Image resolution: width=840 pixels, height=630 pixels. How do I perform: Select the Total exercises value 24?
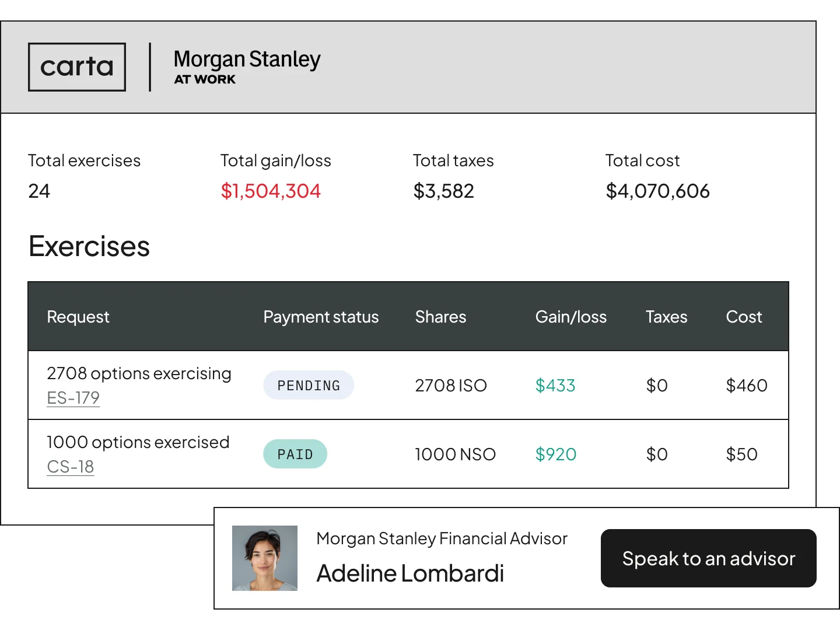(39, 191)
